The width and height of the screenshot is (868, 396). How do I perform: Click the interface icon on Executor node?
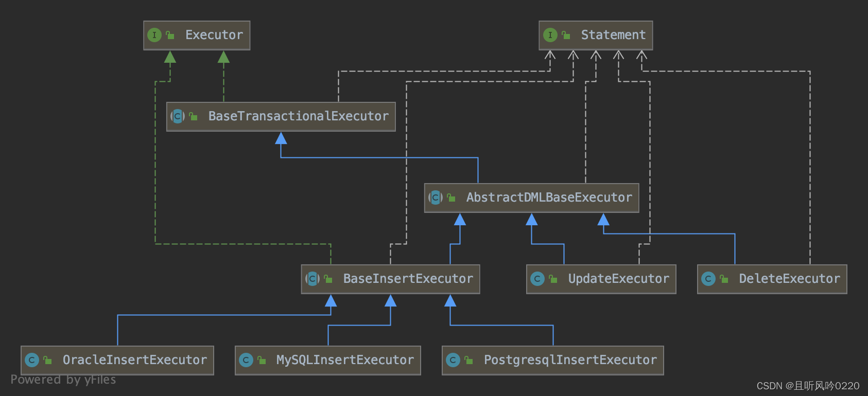pyautogui.click(x=154, y=35)
